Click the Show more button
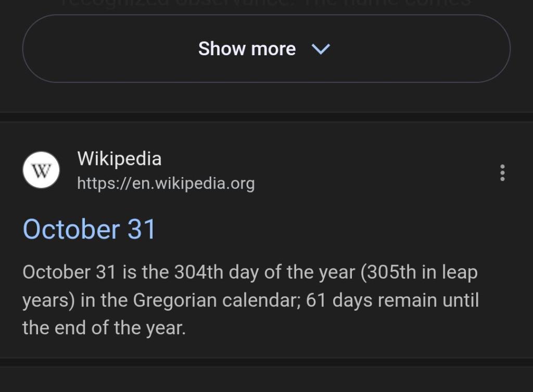533x392 pixels. [x=265, y=49]
